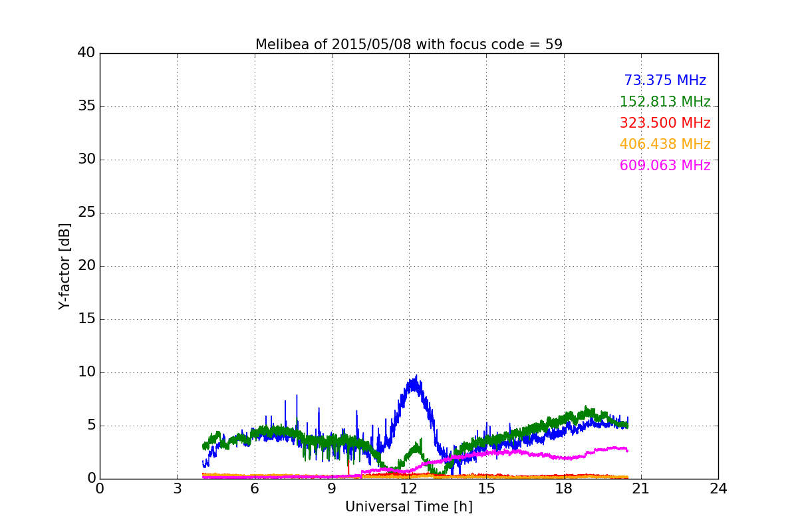
Task: Click the Universal Time [h] axis label
Action: pyautogui.click(x=409, y=507)
